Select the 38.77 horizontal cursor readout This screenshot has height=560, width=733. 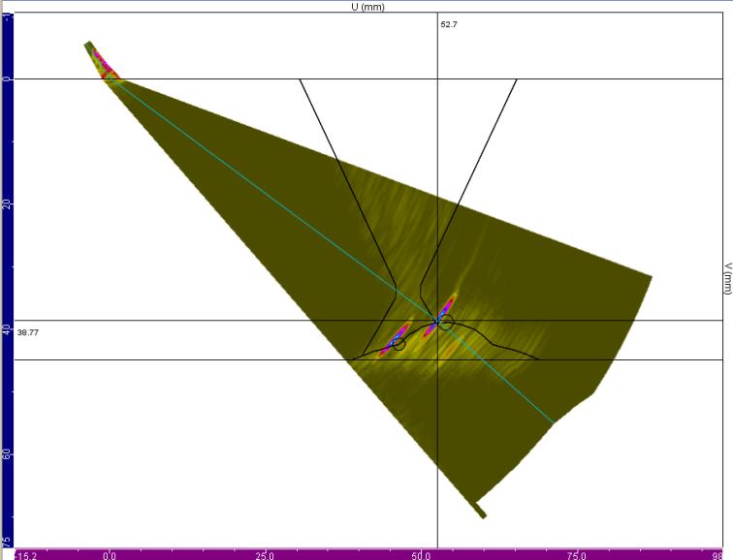(x=28, y=332)
